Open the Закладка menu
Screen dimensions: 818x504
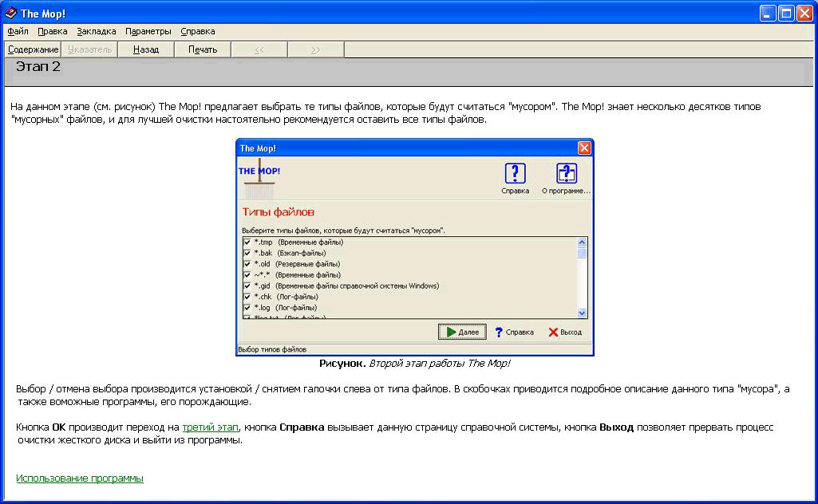(x=97, y=31)
